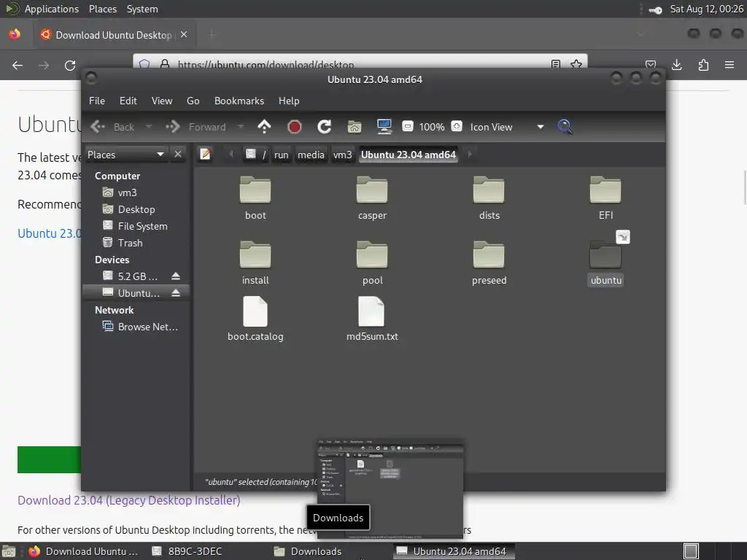Open the Applications panel menu
Screen dimensions: 747x560
pyautogui.click(x=52, y=9)
